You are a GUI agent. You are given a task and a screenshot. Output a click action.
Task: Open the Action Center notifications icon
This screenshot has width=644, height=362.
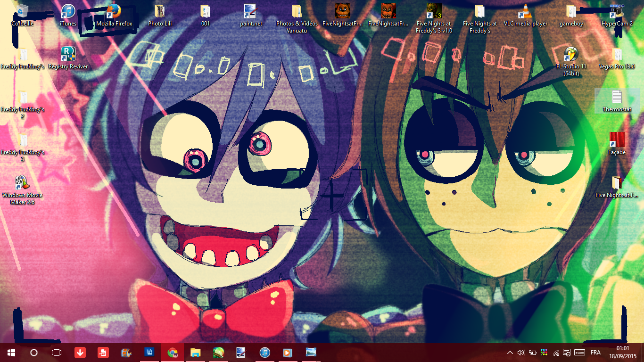click(567, 353)
